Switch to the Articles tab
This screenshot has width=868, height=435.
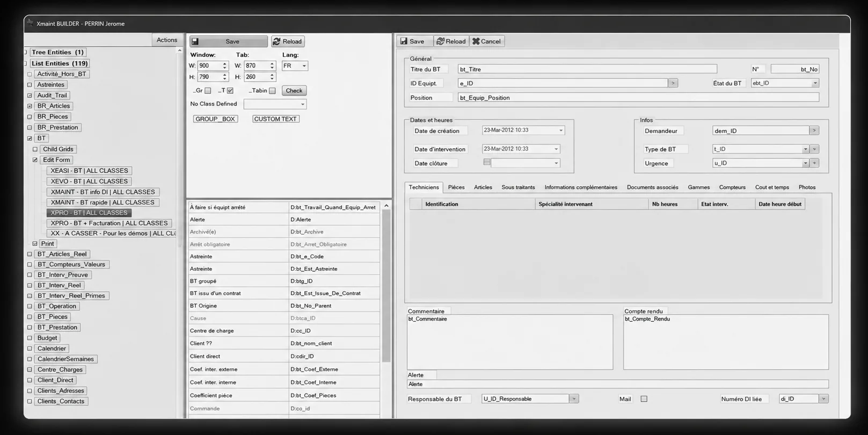coord(483,187)
